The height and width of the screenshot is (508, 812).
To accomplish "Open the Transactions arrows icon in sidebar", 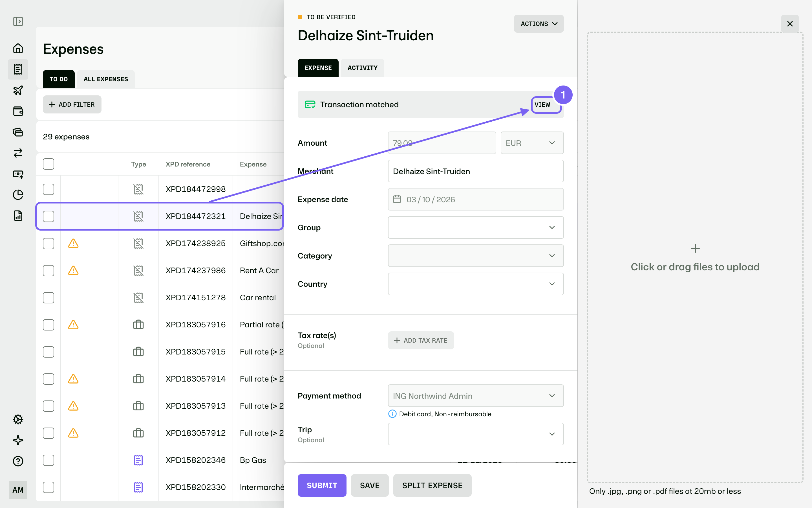I will tap(18, 153).
